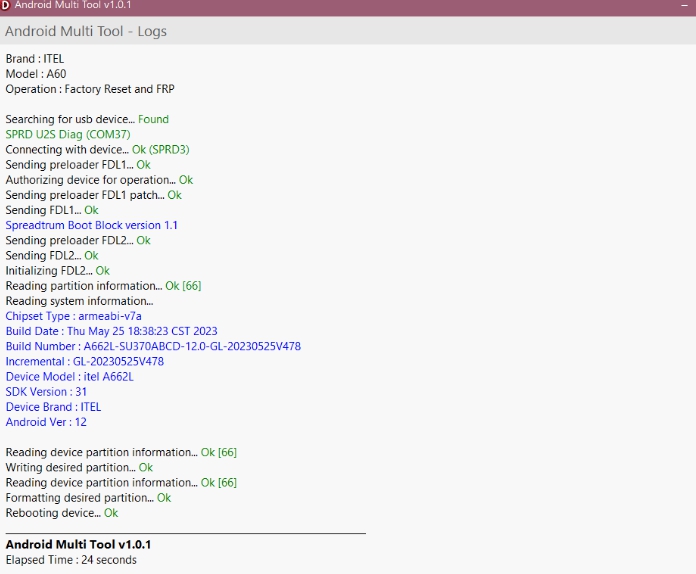Minimize the Android Multi Tool window
696x574 pixels.
[683, 6]
